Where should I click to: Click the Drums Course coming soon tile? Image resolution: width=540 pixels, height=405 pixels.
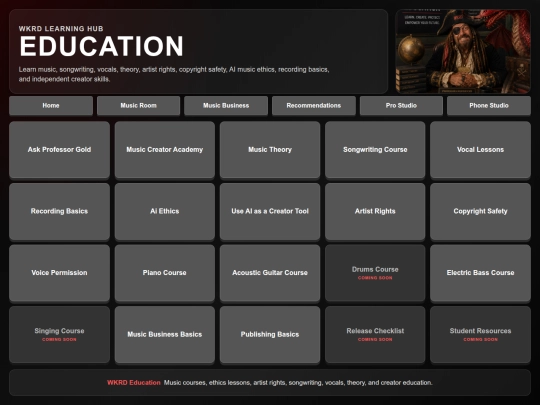(375, 273)
